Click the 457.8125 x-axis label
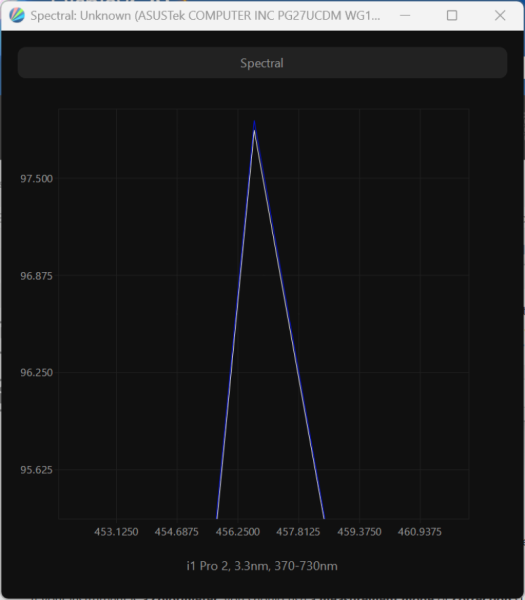Screen dimensions: 525x600 pos(298,532)
